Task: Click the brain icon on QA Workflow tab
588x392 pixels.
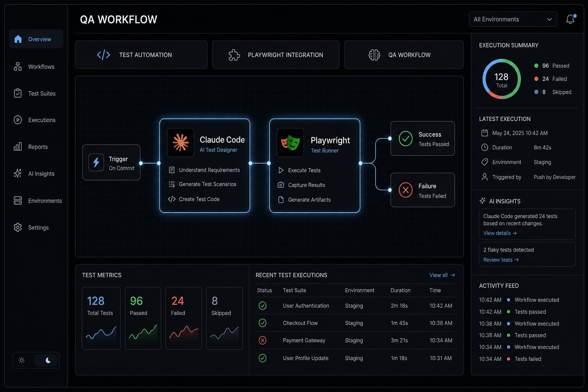Action: [374, 55]
